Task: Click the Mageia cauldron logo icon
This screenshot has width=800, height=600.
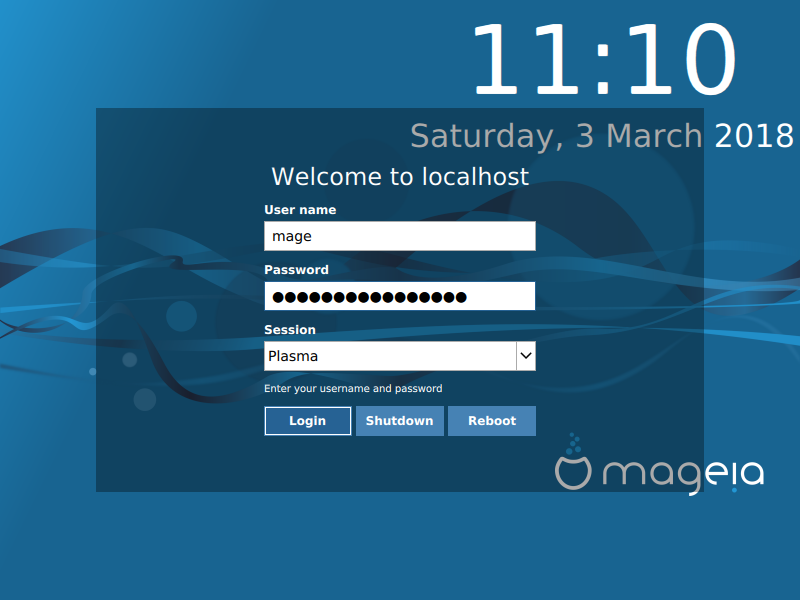Action: [x=573, y=462]
